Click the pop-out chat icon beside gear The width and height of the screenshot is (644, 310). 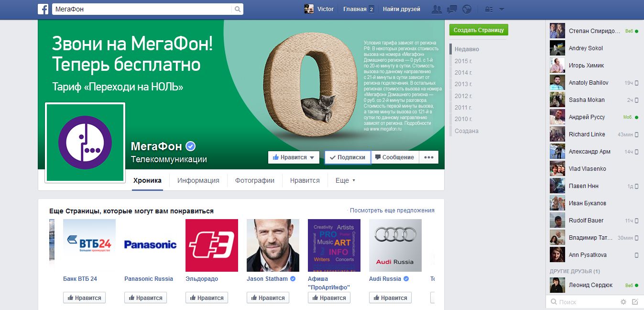635,302
